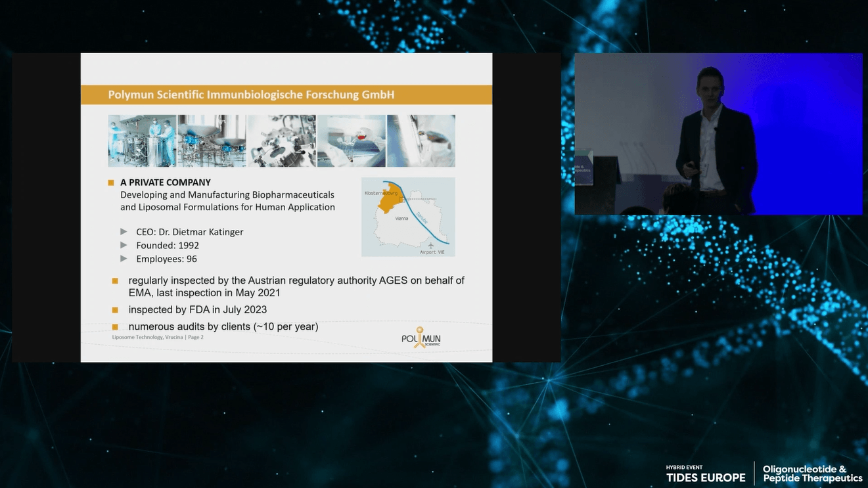Click the triangle arrow beside Founded: 1992

pyautogui.click(x=124, y=246)
